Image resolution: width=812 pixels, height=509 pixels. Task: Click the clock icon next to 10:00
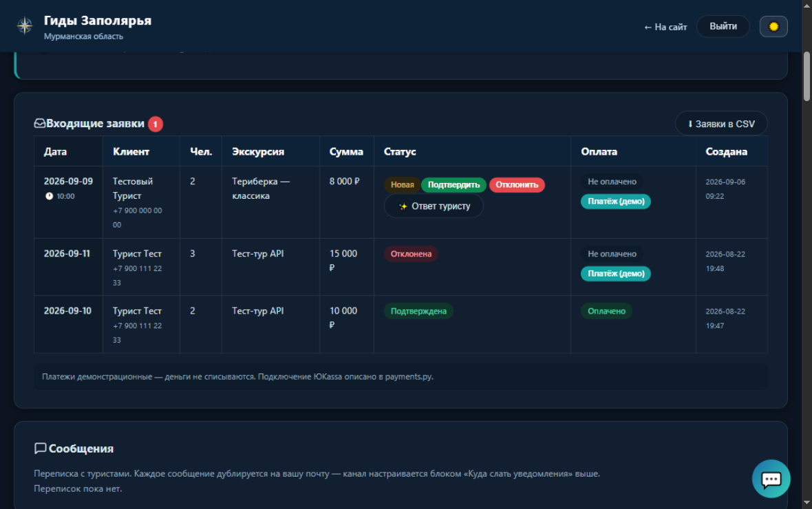click(49, 196)
